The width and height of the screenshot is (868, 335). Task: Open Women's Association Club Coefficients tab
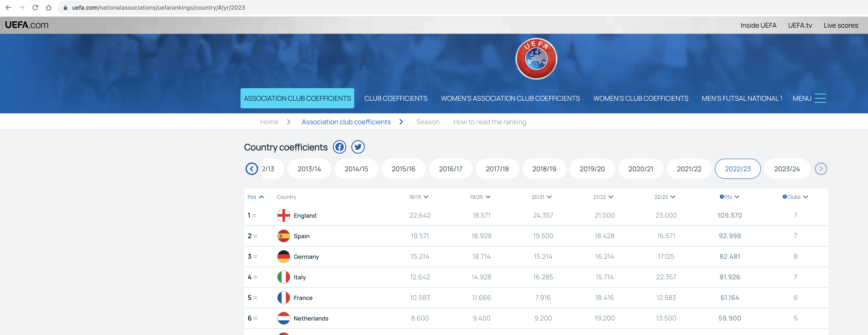[x=510, y=98]
